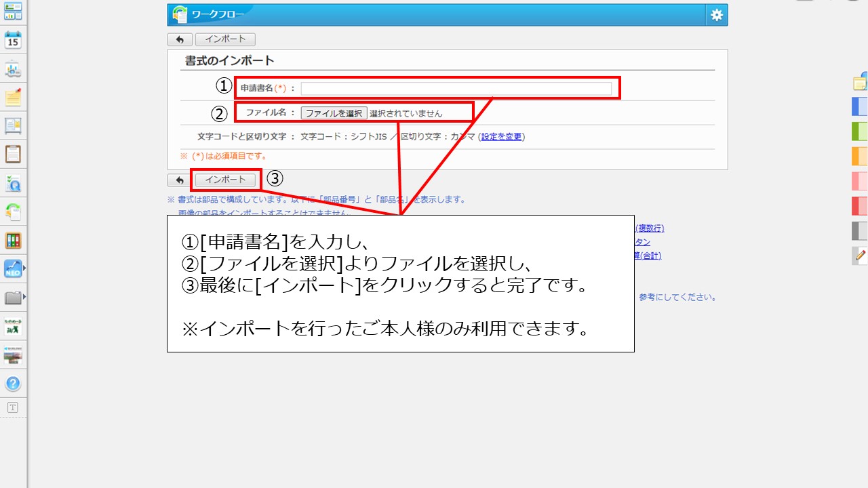Open the document search magnifier sidebar icon
This screenshot has width=868, height=488.
coord(13,183)
